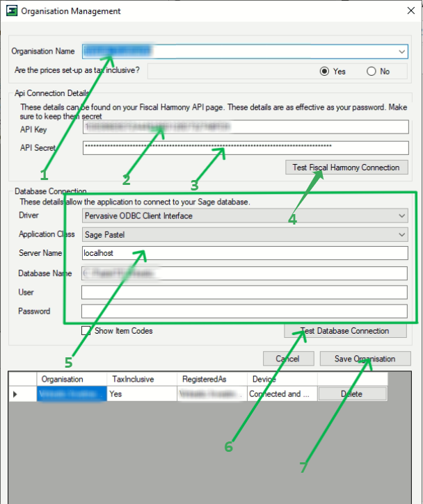The width and height of the screenshot is (423, 504).
Task: Click the User input field
Action: (x=244, y=292)
